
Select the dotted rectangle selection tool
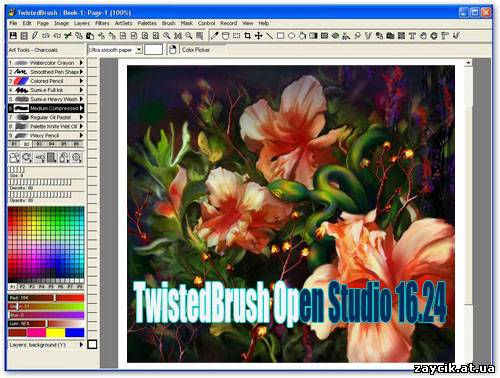[x=236, y=35]
